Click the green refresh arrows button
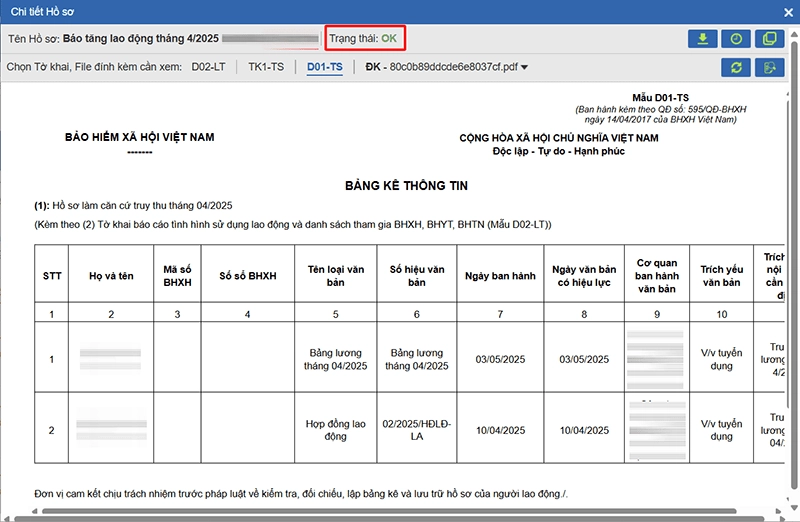 (736, 67)
